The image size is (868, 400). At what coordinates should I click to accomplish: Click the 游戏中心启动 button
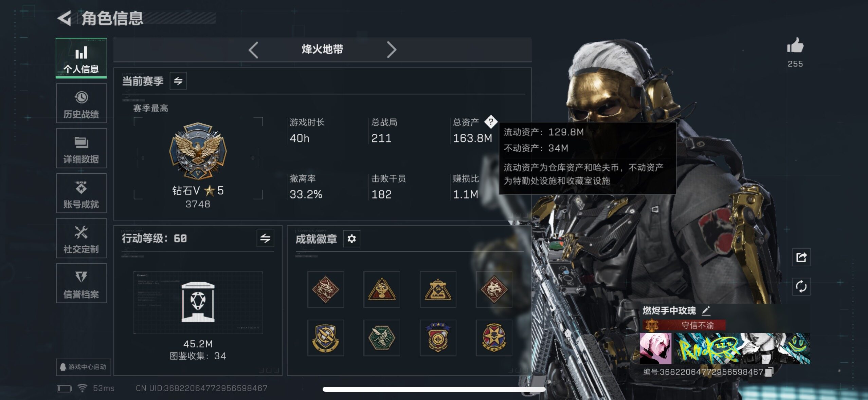click(84, 367)
